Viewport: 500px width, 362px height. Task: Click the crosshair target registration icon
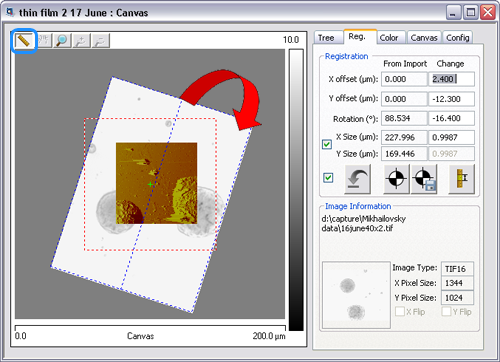coord(396,179)
